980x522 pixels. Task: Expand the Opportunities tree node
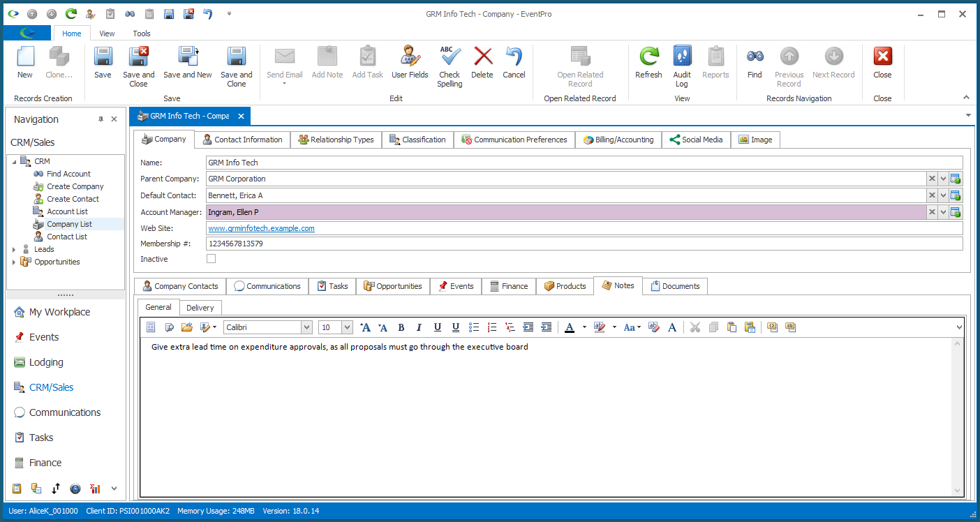click(x=13, y=262)
